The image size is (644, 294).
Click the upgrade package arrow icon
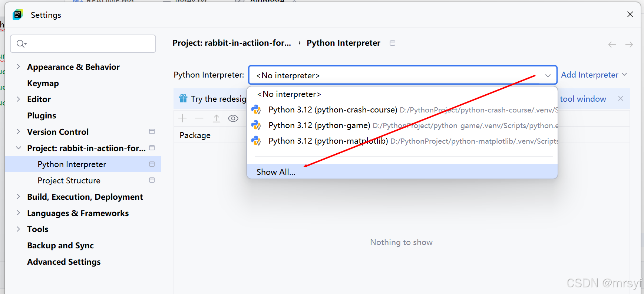coord(217,118)
